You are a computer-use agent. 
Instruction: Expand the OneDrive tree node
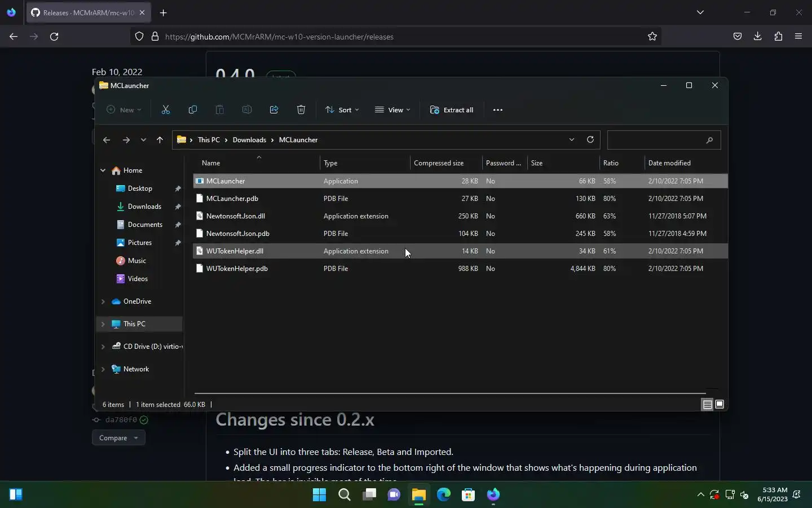tap(103, 301)
